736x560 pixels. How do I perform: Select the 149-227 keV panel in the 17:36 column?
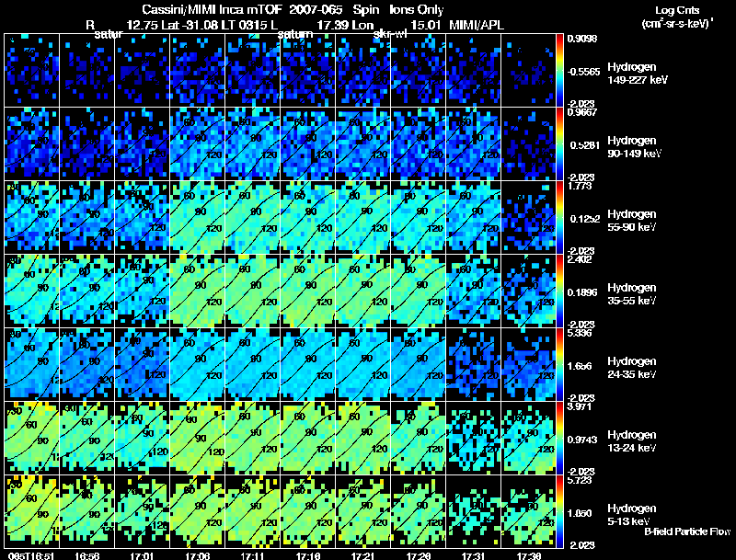529,71
